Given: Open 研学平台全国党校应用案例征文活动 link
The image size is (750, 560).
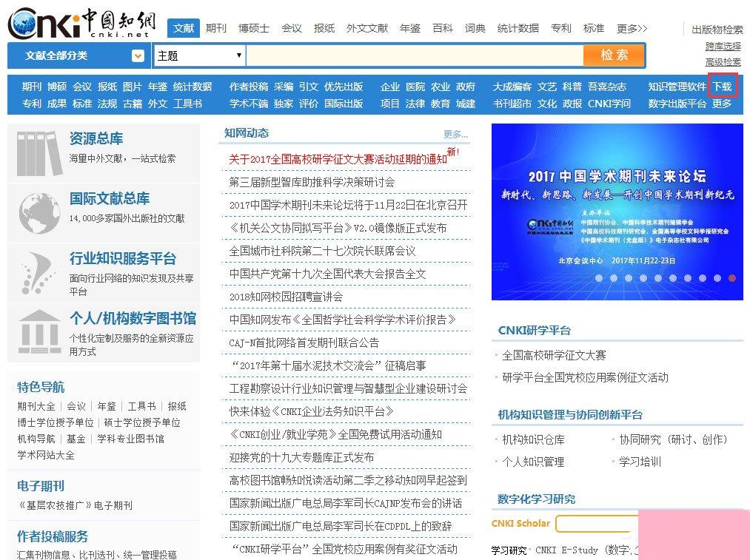Looking at the screenshot, I should 585,377.
